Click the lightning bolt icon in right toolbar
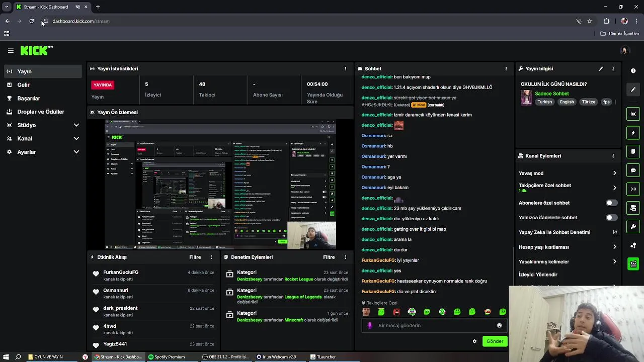This screenshot has height=362, width=644. click(x=633, y=133)
